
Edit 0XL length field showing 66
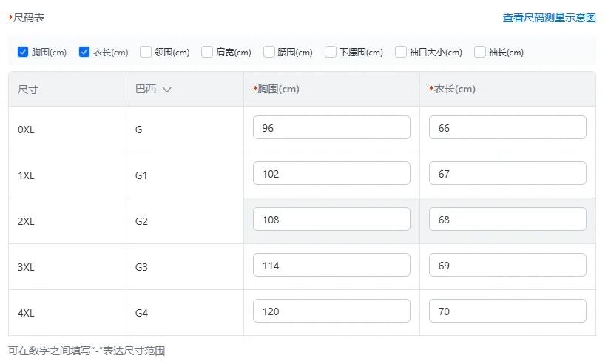click(507, 127)
